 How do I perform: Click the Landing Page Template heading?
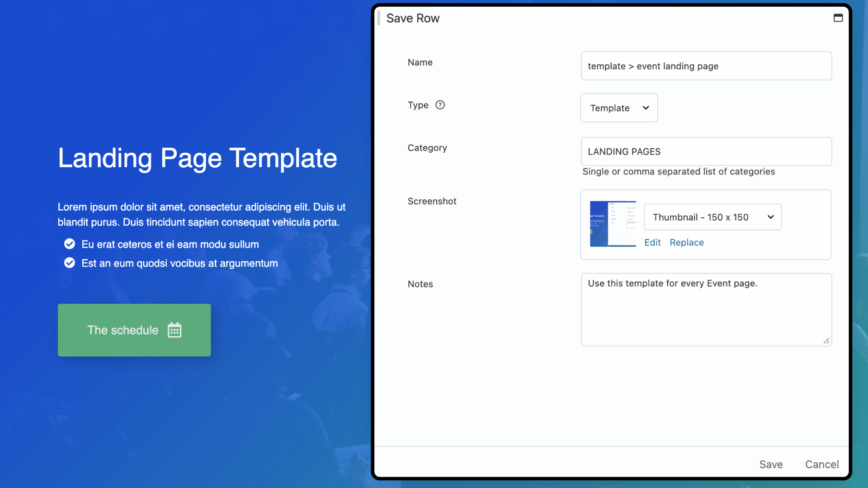198,158
